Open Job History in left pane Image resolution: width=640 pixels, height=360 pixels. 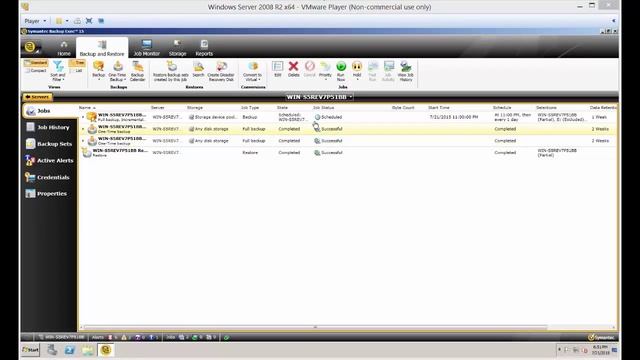[50, 127]
